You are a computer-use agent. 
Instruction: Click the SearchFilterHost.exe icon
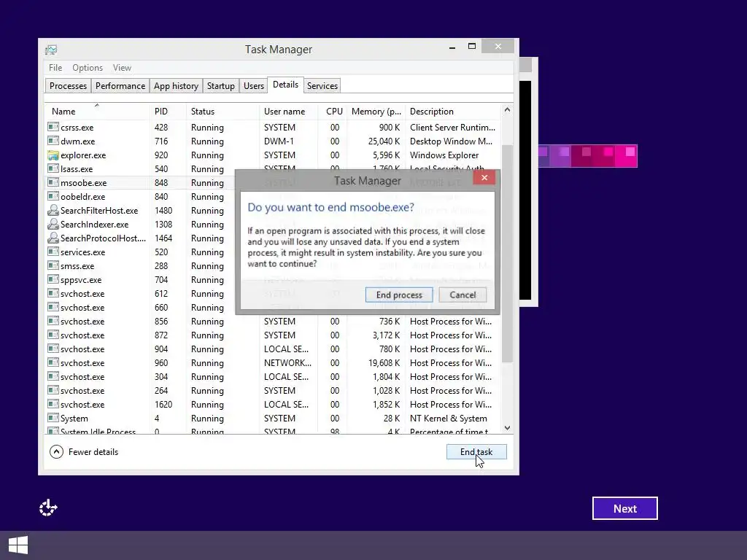[53, 210]
